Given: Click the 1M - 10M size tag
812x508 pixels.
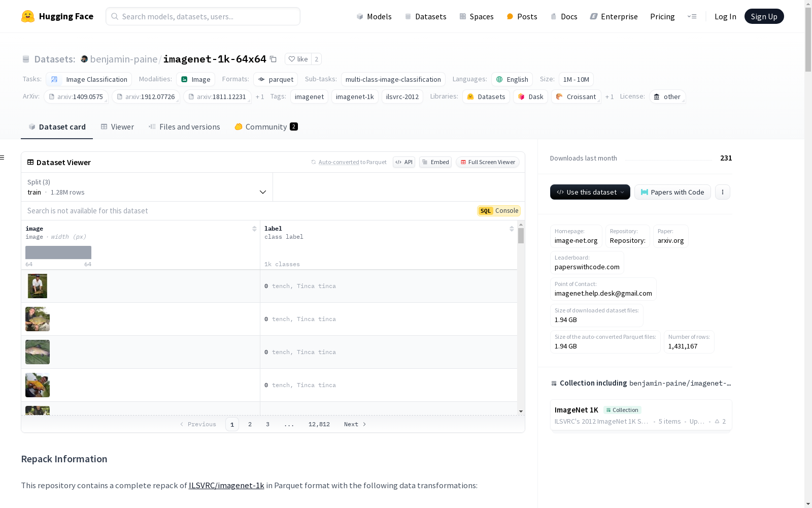Looking at the screenshot, I should coord(576,79).
